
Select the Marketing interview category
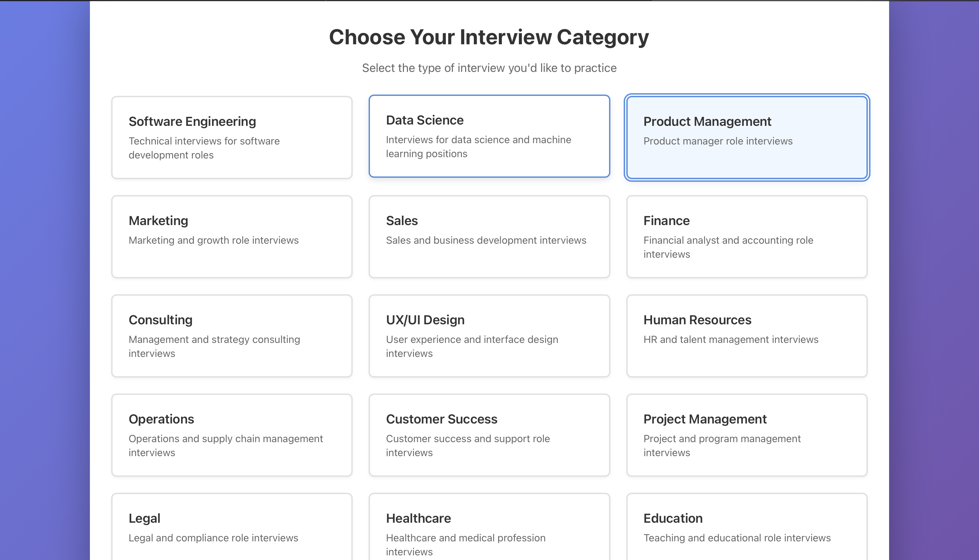(x=231, y=236)
